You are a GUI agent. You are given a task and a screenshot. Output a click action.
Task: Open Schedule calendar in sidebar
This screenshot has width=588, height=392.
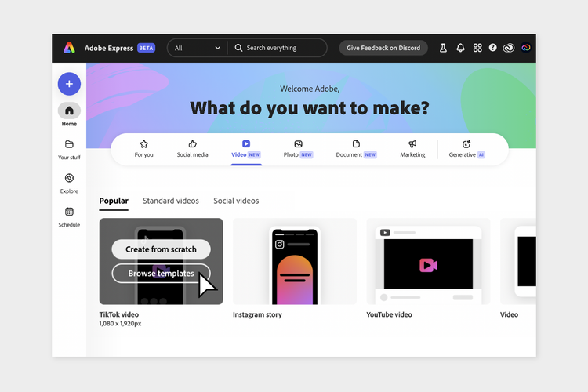click(69, 217)
